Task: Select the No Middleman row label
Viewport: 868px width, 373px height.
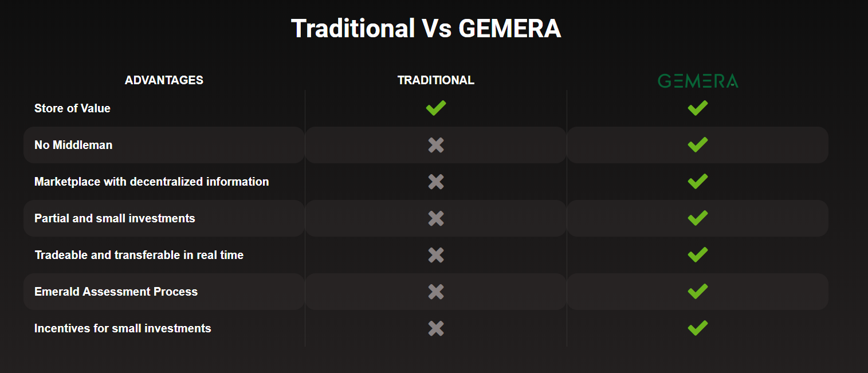Action: pos(73,145)
